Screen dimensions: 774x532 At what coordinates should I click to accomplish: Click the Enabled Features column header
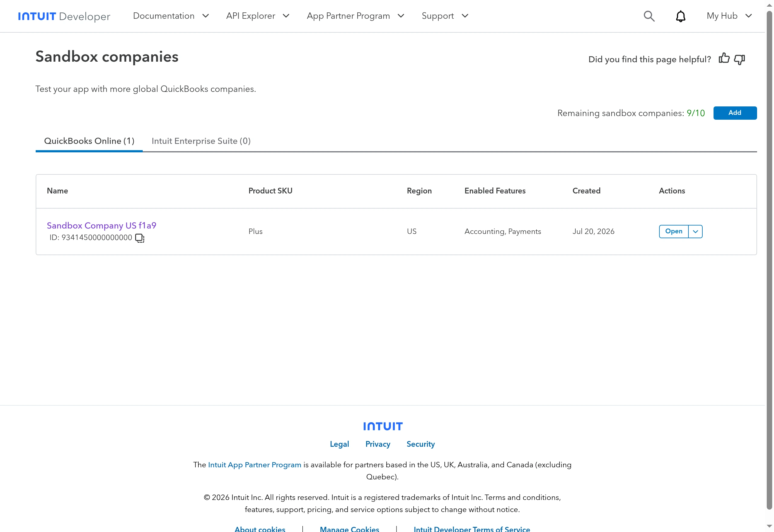tap(495, 191)
